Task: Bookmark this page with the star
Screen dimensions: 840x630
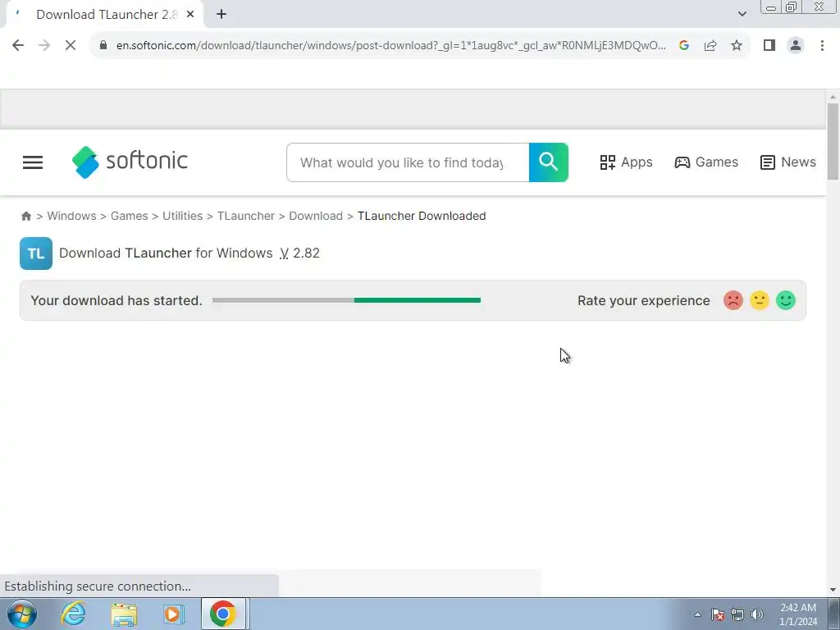Action: [737, 46]
